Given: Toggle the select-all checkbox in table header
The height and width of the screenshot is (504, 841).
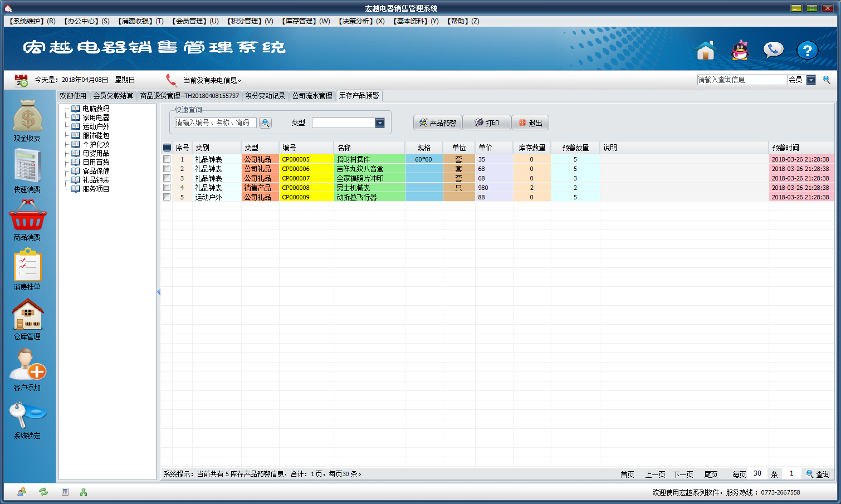Looking at the screenshot, I should [x=167, y=148].
